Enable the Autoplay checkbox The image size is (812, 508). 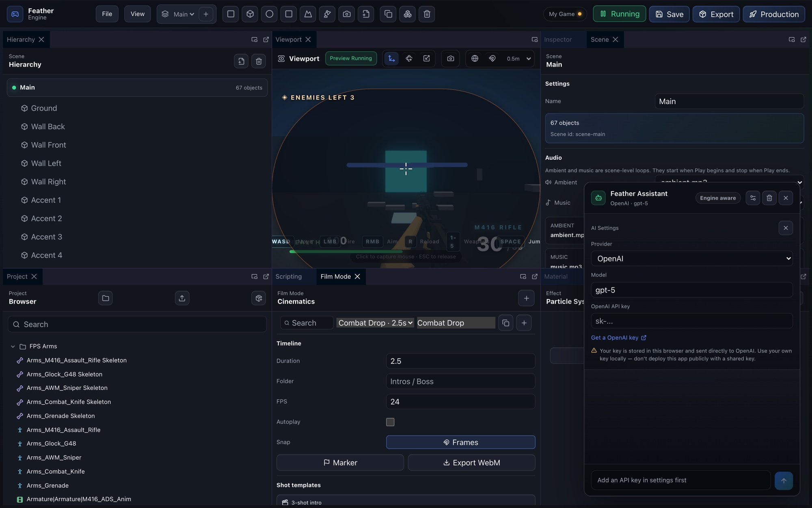point(390,422)
